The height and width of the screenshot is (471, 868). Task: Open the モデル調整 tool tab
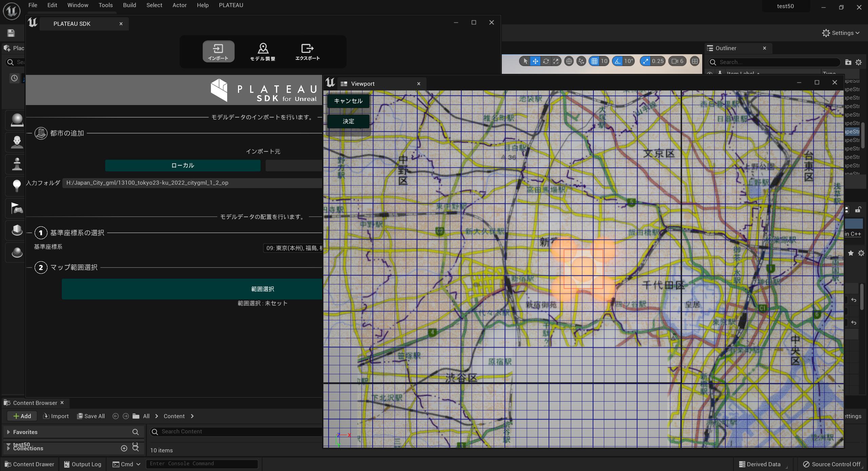263,52
